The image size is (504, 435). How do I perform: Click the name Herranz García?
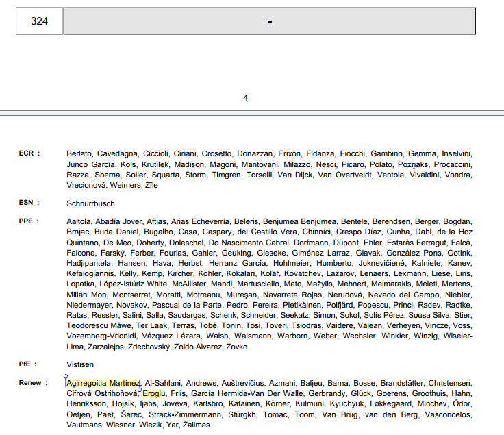(x=237, y=263)
